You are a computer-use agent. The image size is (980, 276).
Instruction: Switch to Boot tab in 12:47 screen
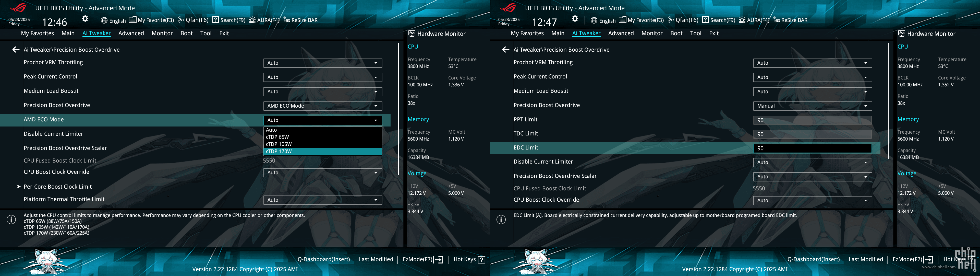pyautogui.click(x=676, y=33)
